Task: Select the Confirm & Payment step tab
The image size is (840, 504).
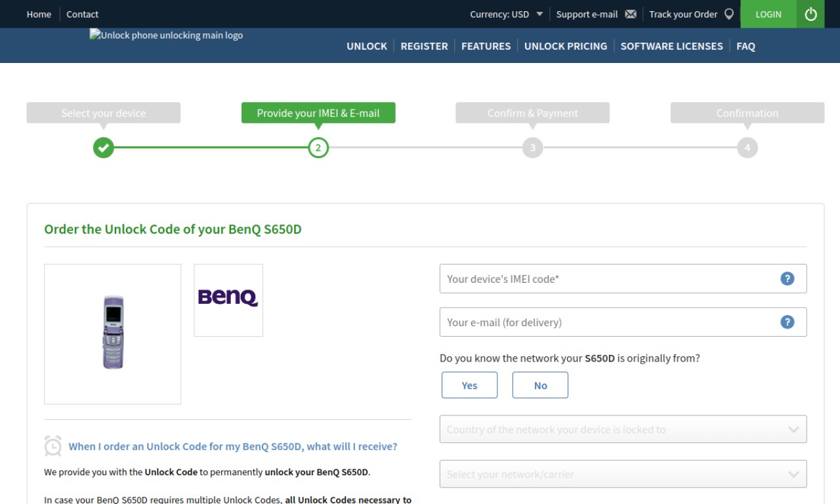Action: [x=532, y=113]
